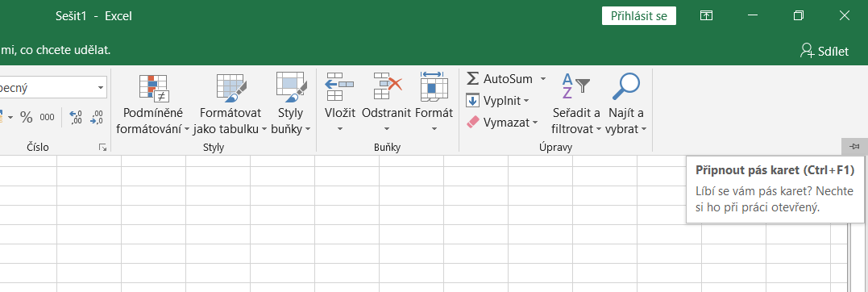Open Podmíněné formátování menu

click(153, 105)
